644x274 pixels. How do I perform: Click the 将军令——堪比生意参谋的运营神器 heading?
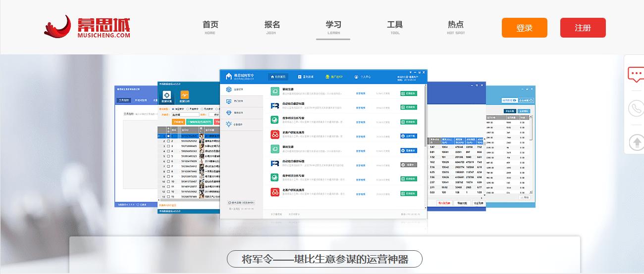(324, 259)
